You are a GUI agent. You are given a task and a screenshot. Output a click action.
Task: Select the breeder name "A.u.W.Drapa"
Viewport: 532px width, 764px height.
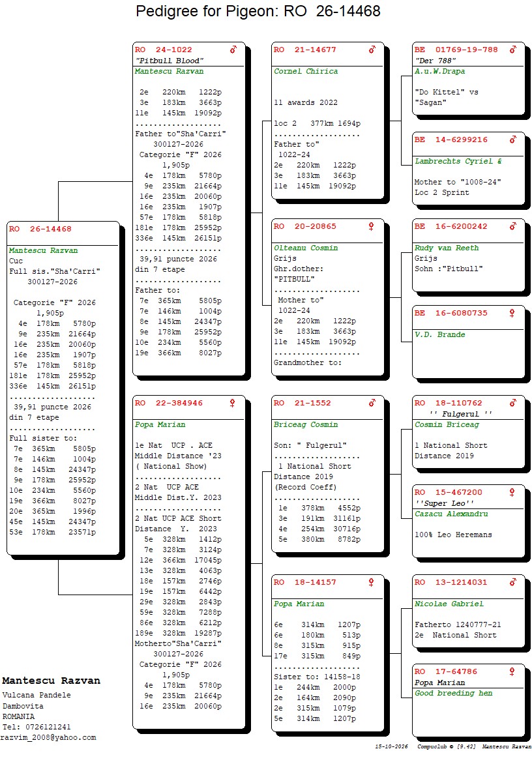tap(439, 71)
